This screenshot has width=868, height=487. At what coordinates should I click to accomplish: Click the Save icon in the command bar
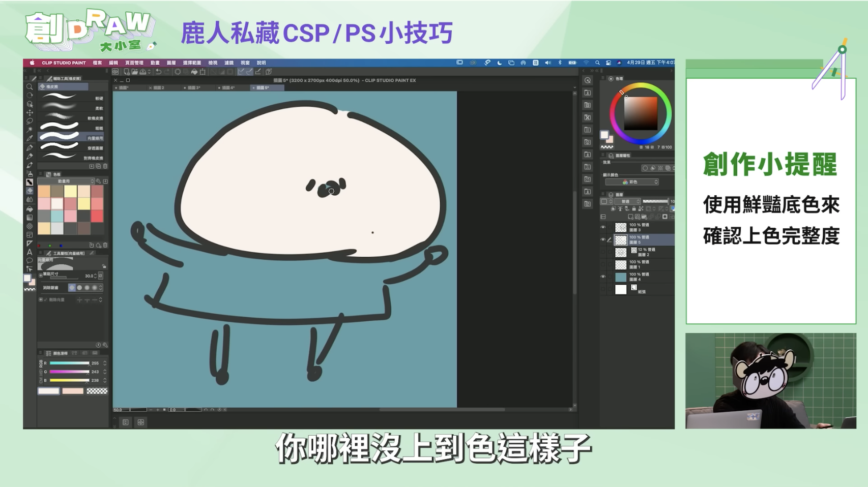click(143, 72)
